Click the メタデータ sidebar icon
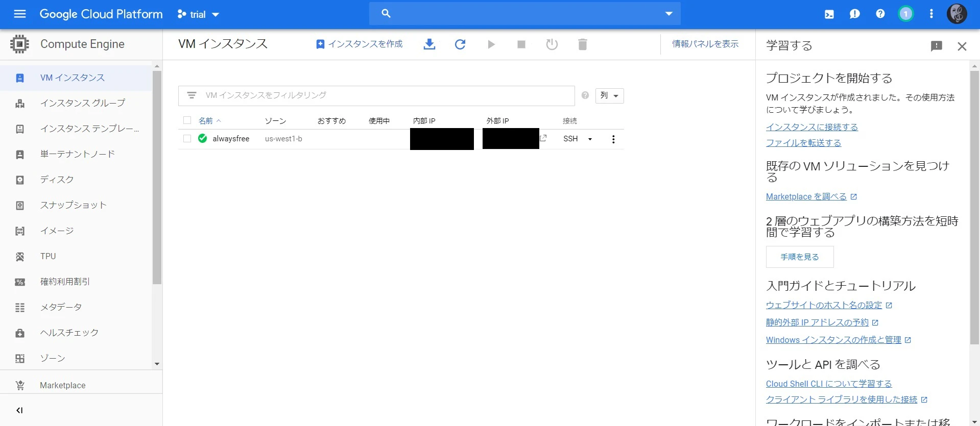Image resolution: width=980 pixels, height=426 pixels. (20, 308)
